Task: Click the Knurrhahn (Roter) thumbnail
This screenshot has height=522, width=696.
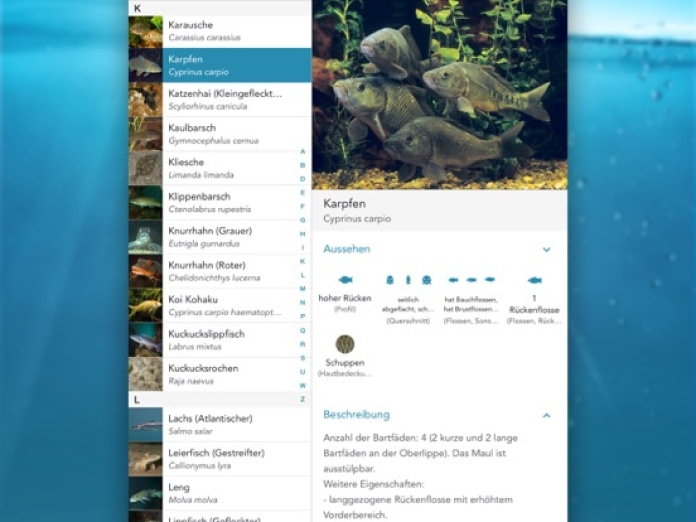Action: 146,271
